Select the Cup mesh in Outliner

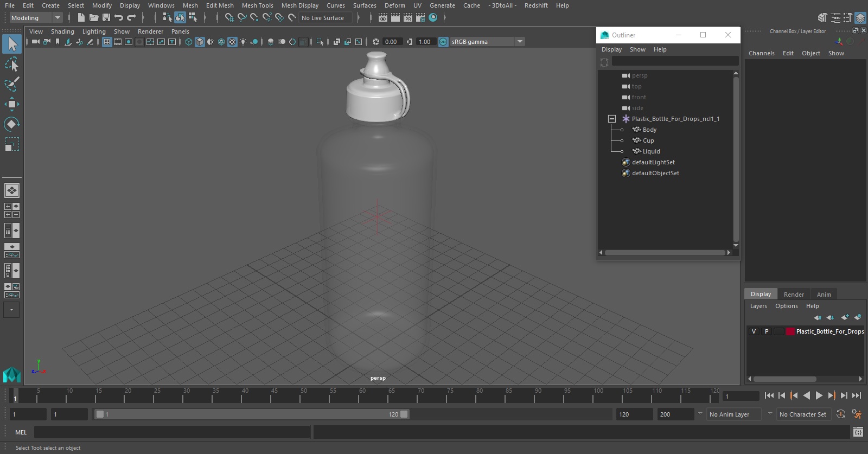click(x=648, y=140)
